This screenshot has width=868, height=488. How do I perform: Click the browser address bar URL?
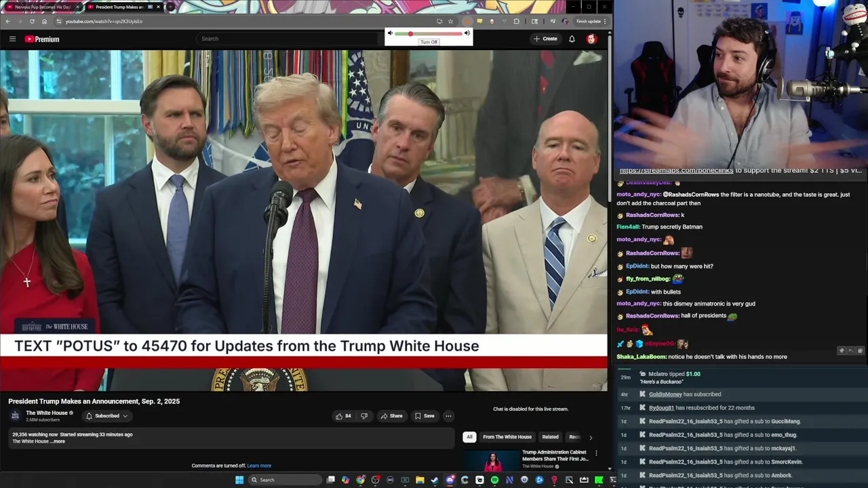point(104,21)
